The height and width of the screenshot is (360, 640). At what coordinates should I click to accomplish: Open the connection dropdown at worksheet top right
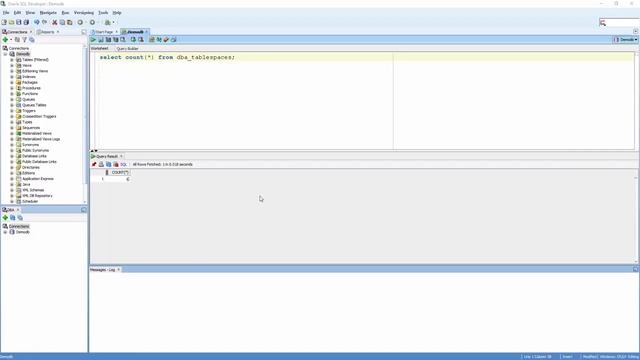[625, 40]
